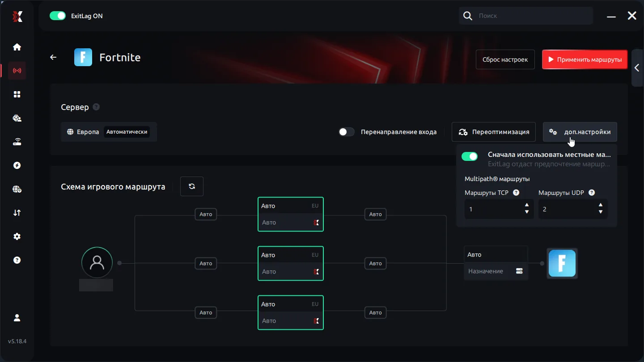
Task: Click help icon next to Маршруты TCP
Action: click(516, 193)
